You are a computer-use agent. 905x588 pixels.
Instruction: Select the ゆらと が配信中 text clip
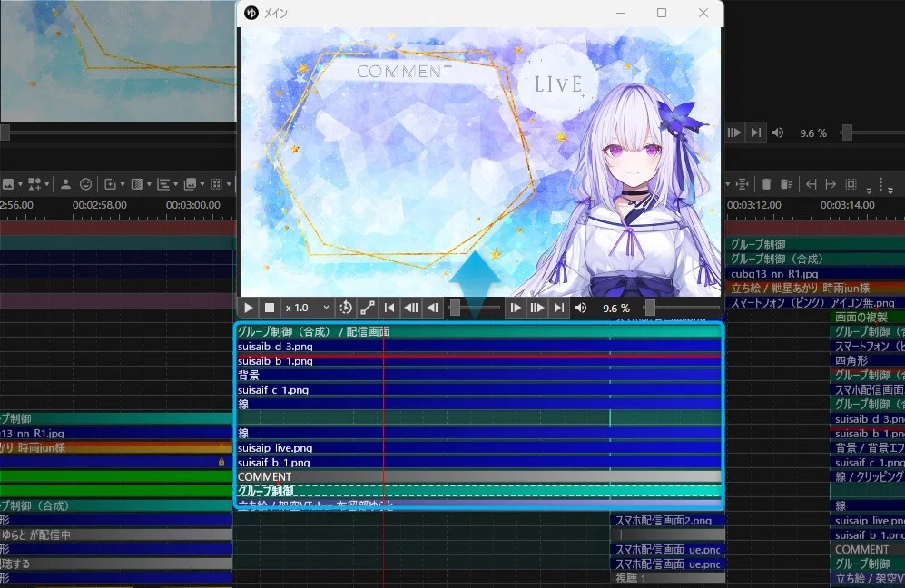click(116, 534)
